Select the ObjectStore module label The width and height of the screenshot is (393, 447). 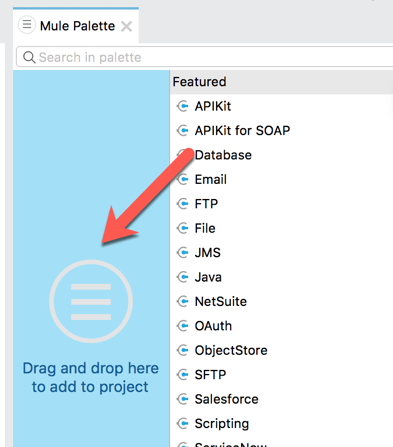tap(231, 350)
